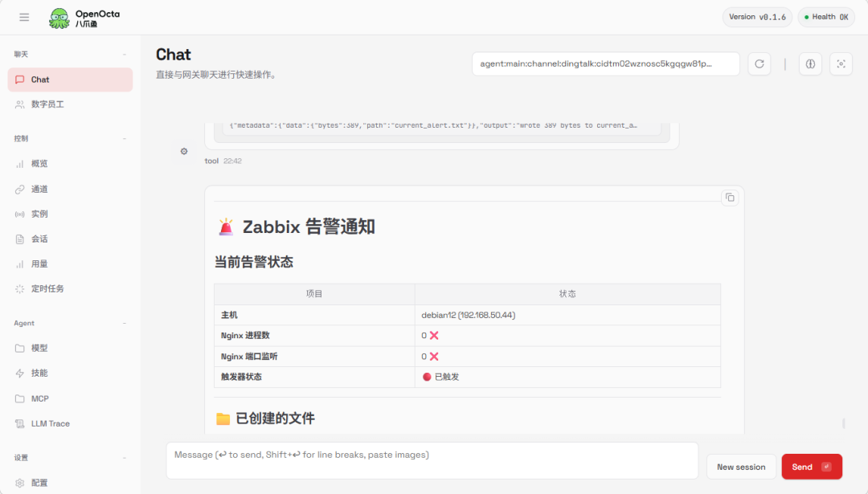The image size is (868, 494).
Task: Open 数字员工 in sidebar
Action: tap(70, 104)
